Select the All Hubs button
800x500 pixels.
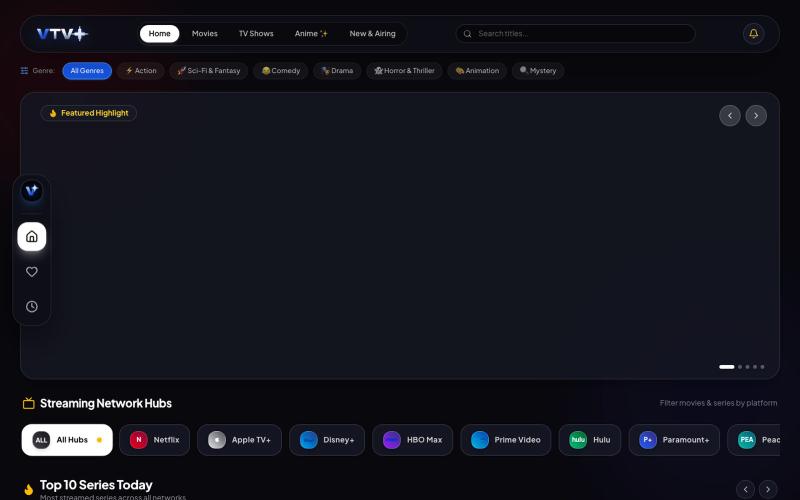67,440
